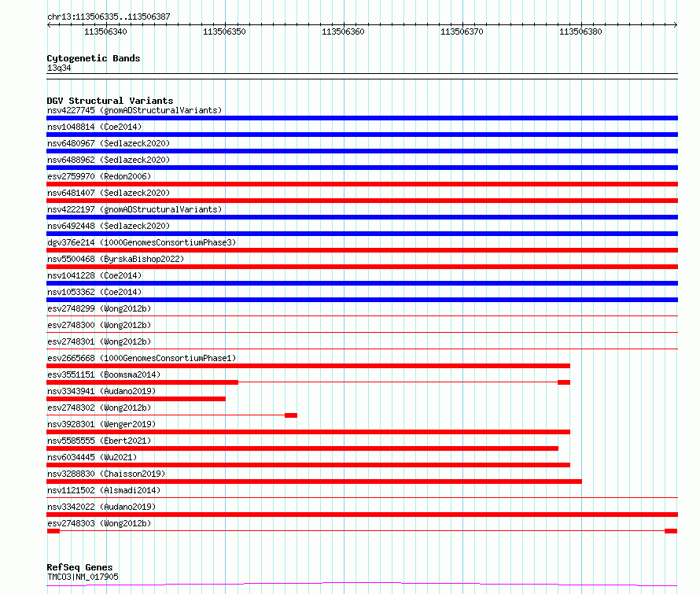The height and width of the screenshot is (594, 700).
Task: Click the red bar under nsv3343941
Action: 136,399
